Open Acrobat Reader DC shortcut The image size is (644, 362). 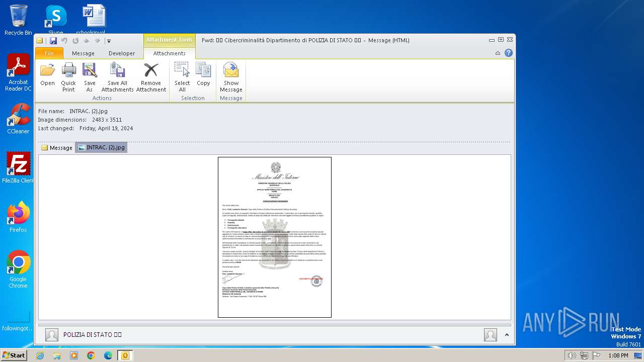[18, 72]
